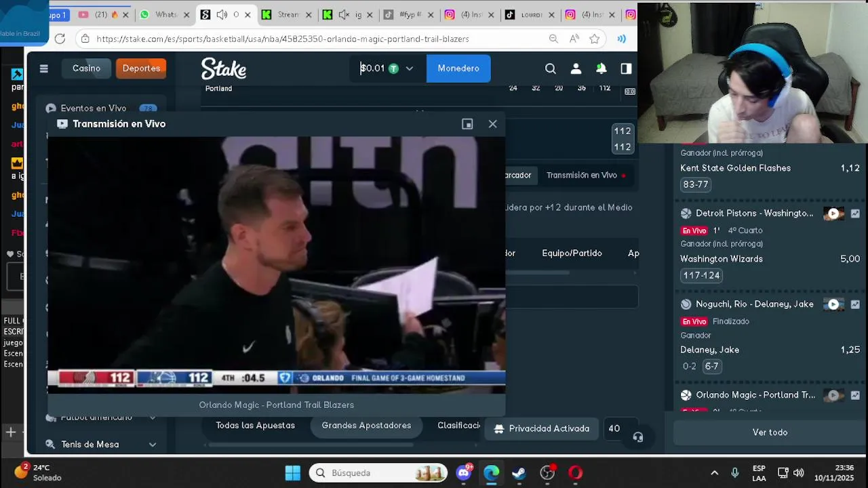Click the 5,00 odds for Washington Wizards
Screen dimensions: 868x488
tap(850, 259)
